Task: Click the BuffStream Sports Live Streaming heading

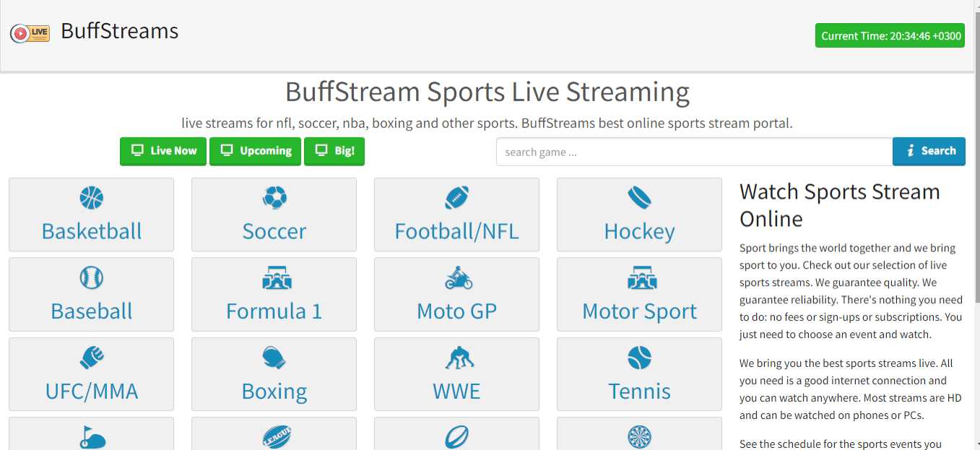Action: click(x=487, y=92)
